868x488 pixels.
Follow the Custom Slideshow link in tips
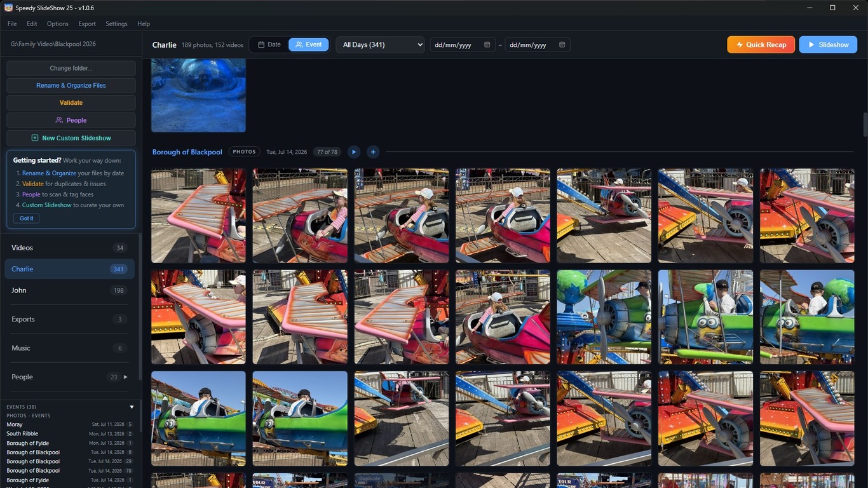tap(46, 205)
